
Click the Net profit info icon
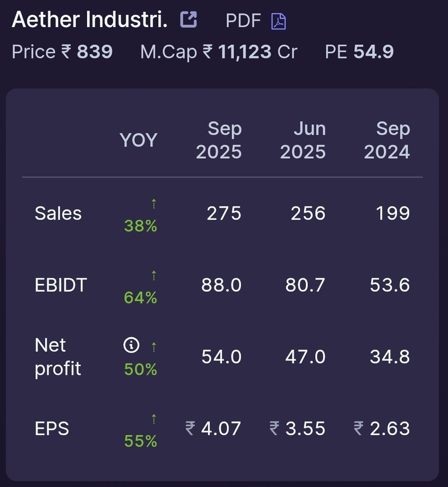pos(131,345)
